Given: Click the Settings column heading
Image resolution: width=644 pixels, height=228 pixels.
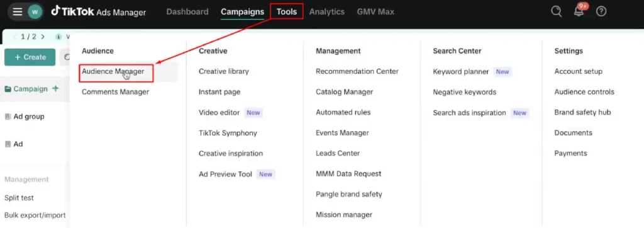Looking at the screenshot, I should coord(569,51).
